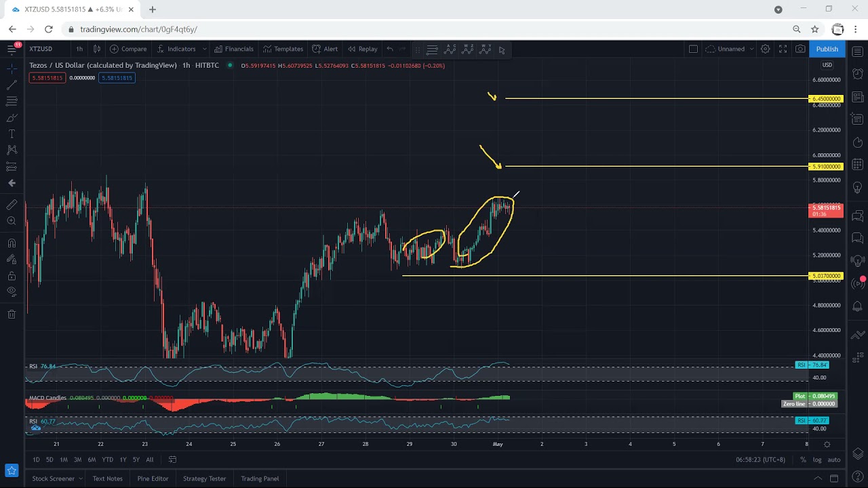Open the go to date icon
Viewport: 868px width, 488px height.
pyautogui.click(x=172, y=460)
